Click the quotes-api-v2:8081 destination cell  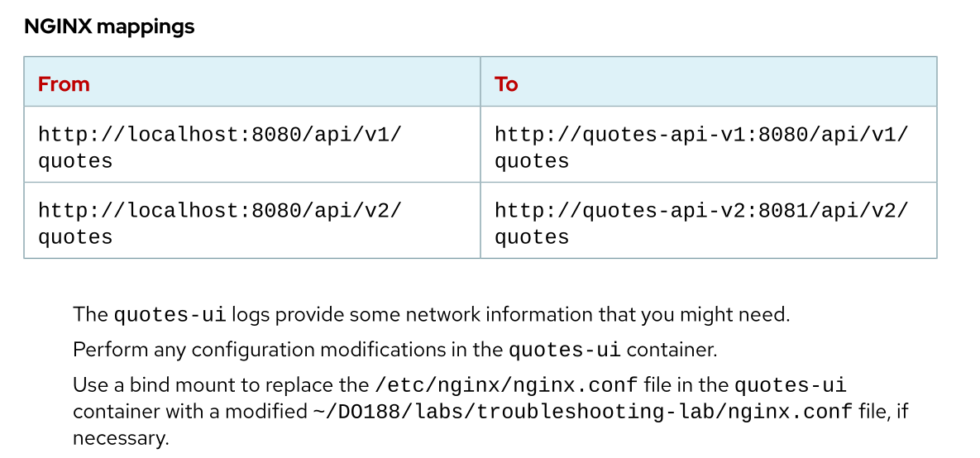pyautogui.click(x=701, y=222)
